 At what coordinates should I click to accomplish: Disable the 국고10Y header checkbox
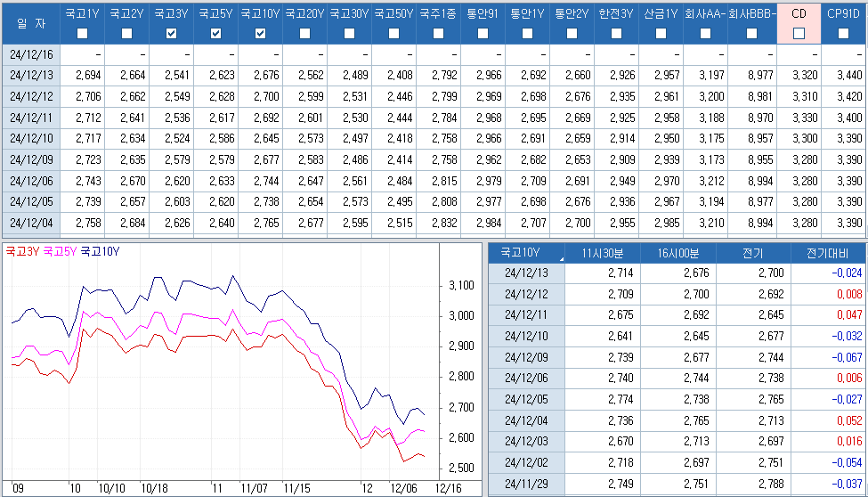point(260,33)
